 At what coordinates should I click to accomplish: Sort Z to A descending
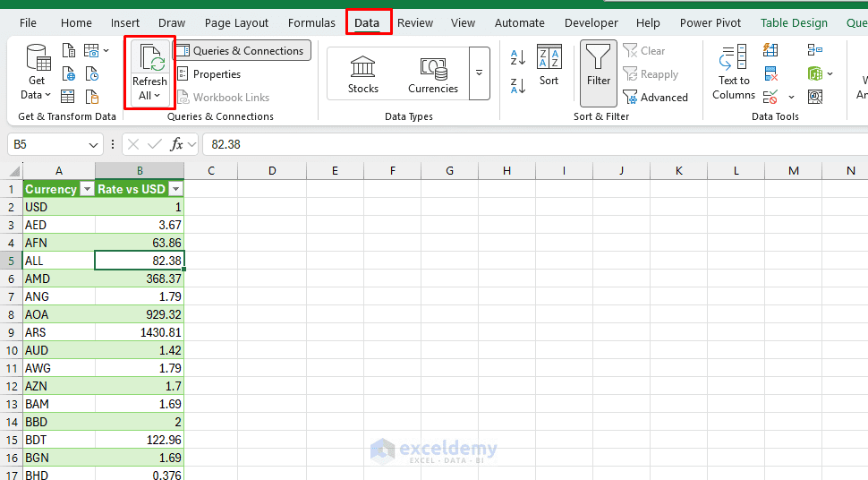[x=517, y=85]
